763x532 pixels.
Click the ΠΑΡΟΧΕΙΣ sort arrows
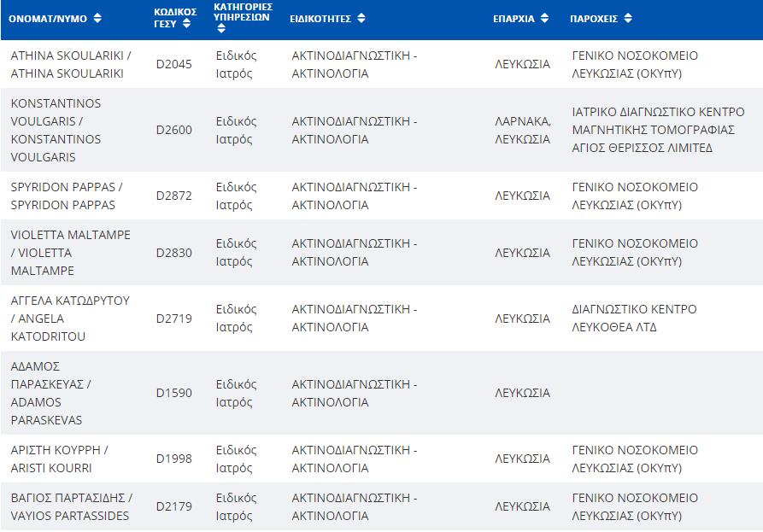628,19
